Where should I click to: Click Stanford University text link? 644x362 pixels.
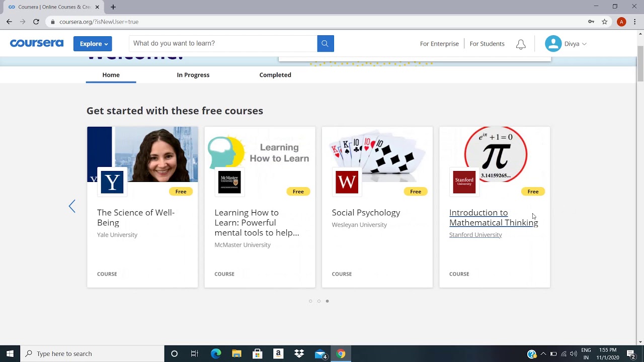click(x=475, y=235)
